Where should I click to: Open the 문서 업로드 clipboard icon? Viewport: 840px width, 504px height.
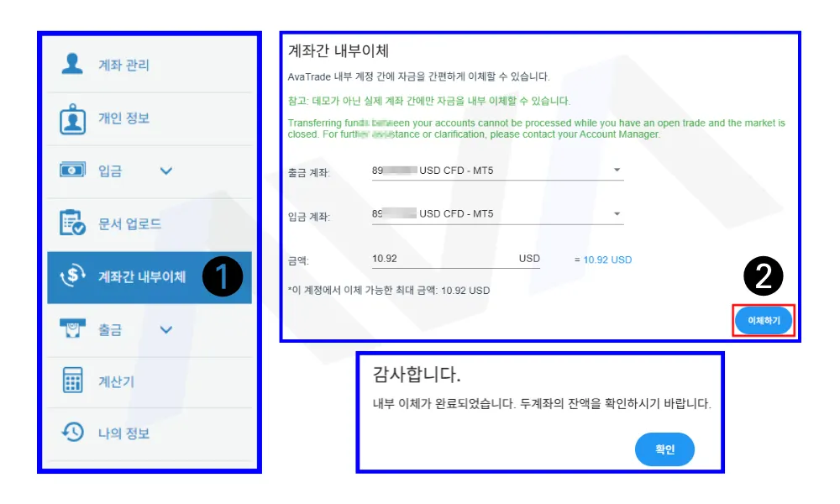tap(72, 223)
